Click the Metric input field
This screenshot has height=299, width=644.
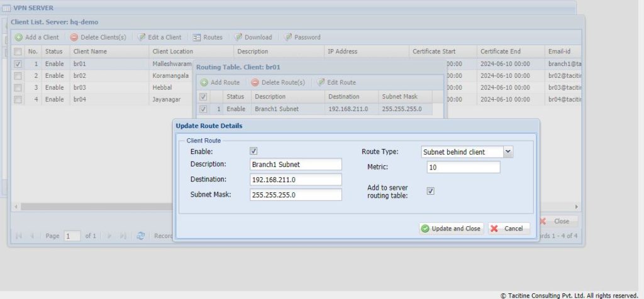[x=464, y=167]
